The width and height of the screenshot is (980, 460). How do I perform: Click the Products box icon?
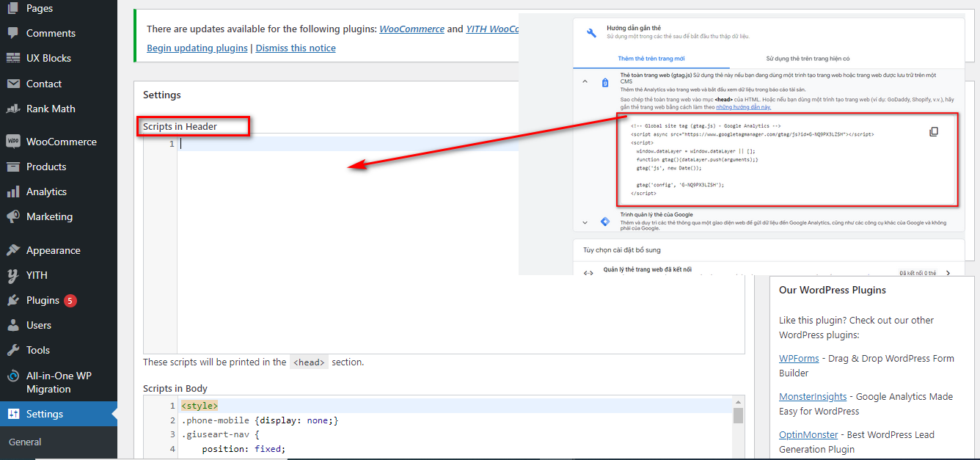13,167
